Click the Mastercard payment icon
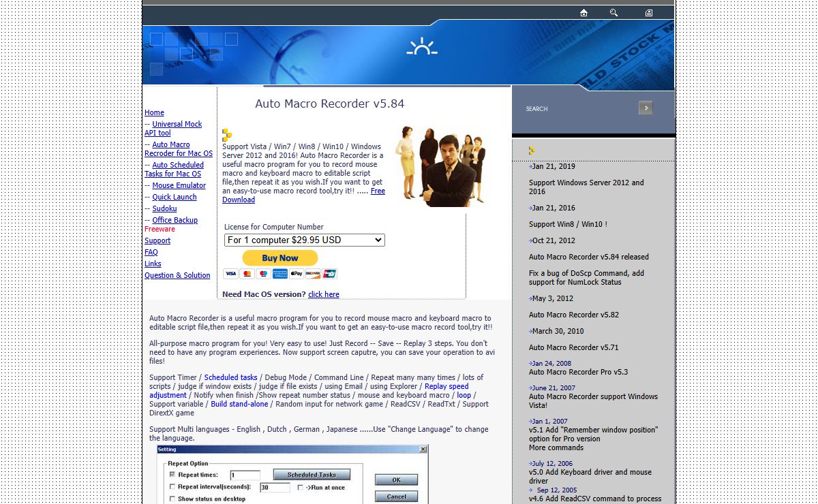The width and height of the screenshot is (818, 504). click(247, 274)
